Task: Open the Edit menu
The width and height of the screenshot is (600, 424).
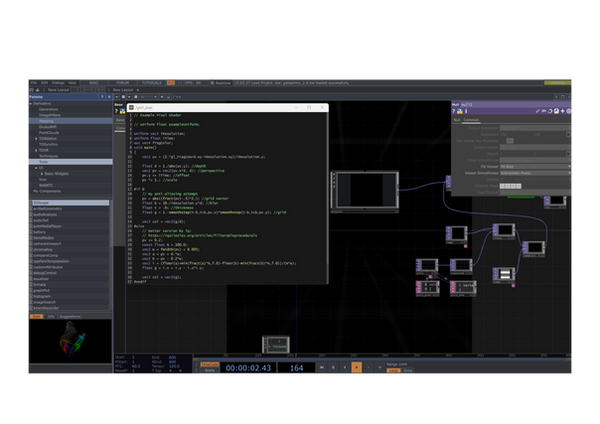Action: pos(44,83)
